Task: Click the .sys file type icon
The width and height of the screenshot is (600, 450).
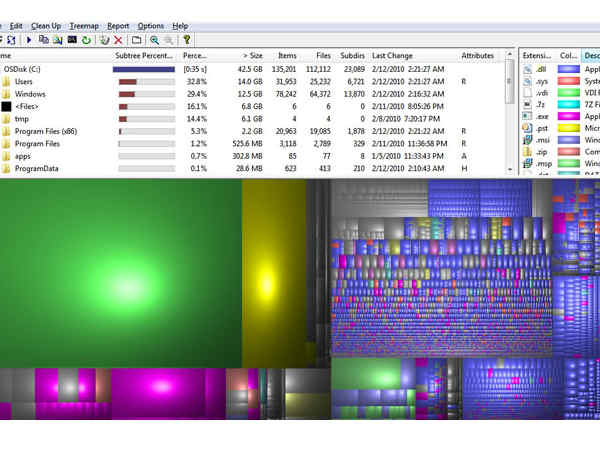Action: click(x=528, y=81)
